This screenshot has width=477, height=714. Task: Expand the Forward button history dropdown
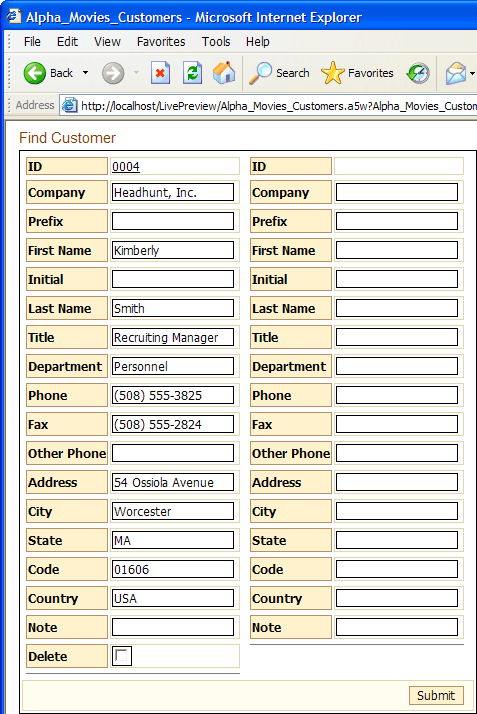click(x=136, y=73)
